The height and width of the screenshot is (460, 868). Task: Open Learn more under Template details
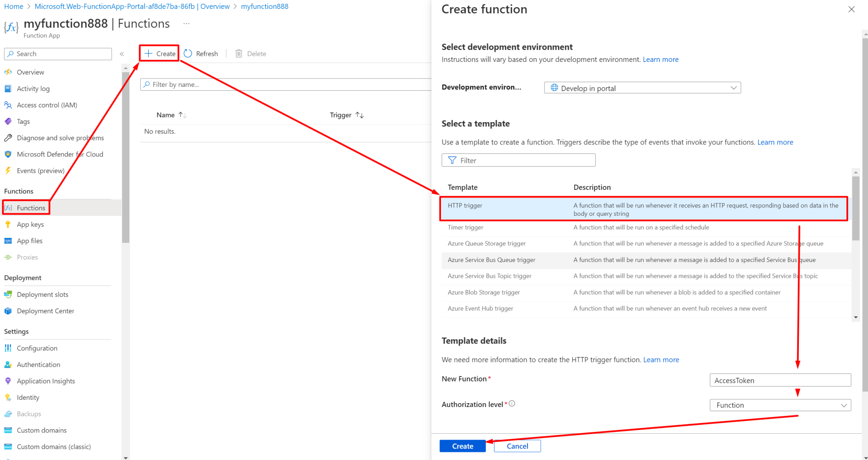click(x=661, y=360)
